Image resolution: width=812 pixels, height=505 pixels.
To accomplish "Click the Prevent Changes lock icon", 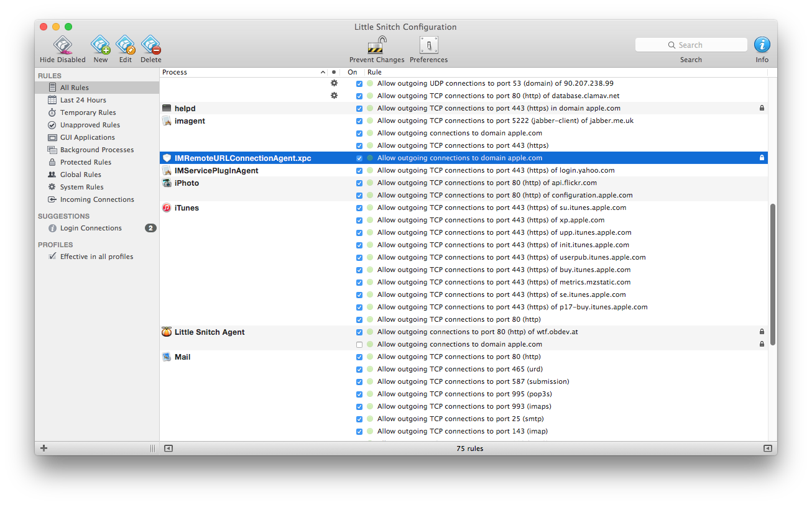I will pos(377,45).
